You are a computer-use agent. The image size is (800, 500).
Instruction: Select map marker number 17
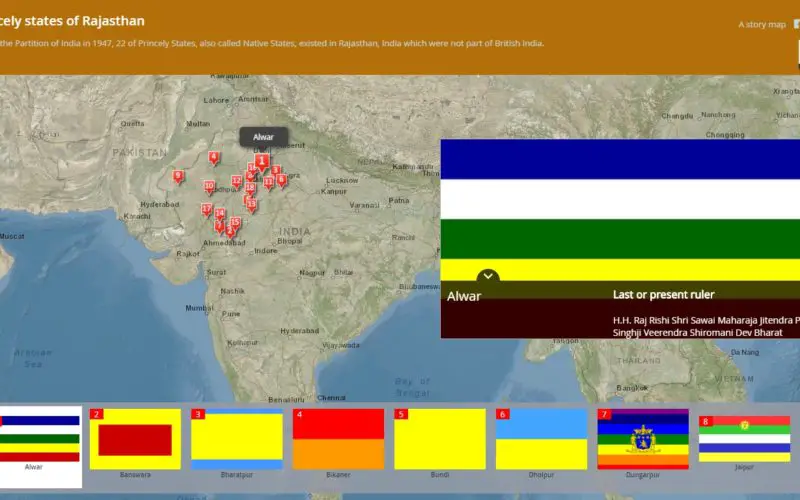click(x=207, y=210)
